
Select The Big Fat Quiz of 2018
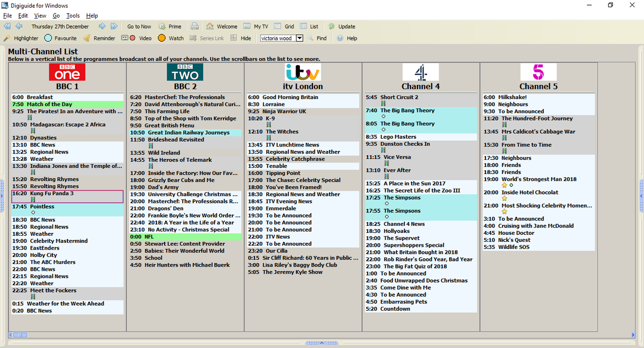421,267
